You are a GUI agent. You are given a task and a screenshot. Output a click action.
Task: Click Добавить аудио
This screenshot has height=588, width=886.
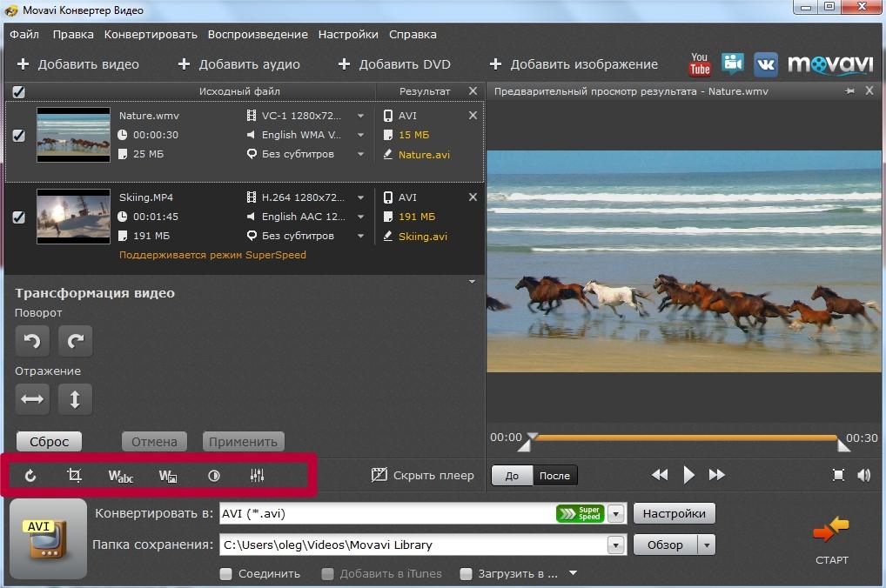click(239, 64)
